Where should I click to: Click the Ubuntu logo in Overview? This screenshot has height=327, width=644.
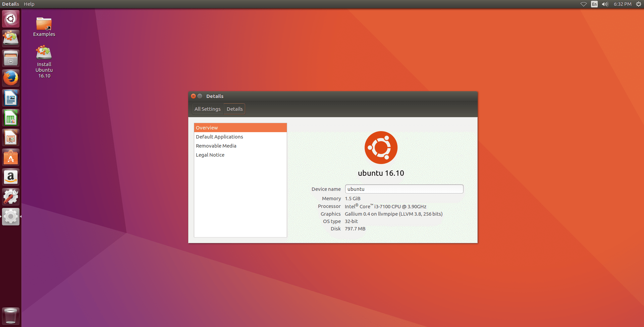tap(381, 148)
